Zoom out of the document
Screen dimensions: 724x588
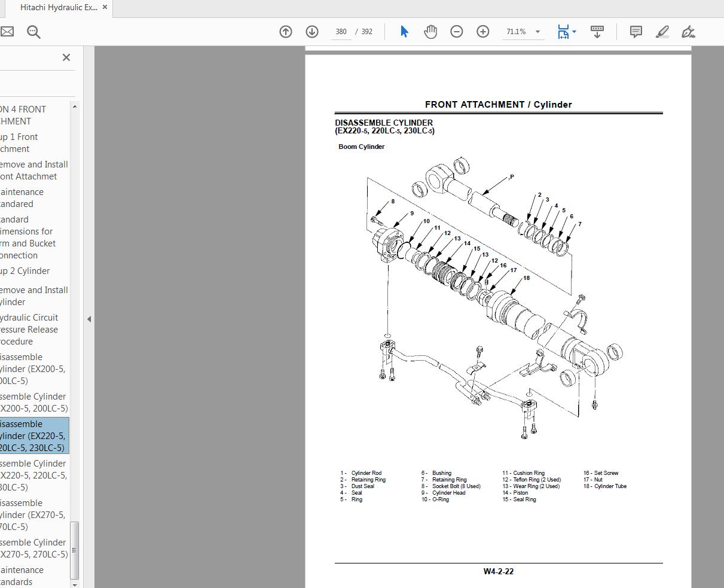tap(456, 32)
